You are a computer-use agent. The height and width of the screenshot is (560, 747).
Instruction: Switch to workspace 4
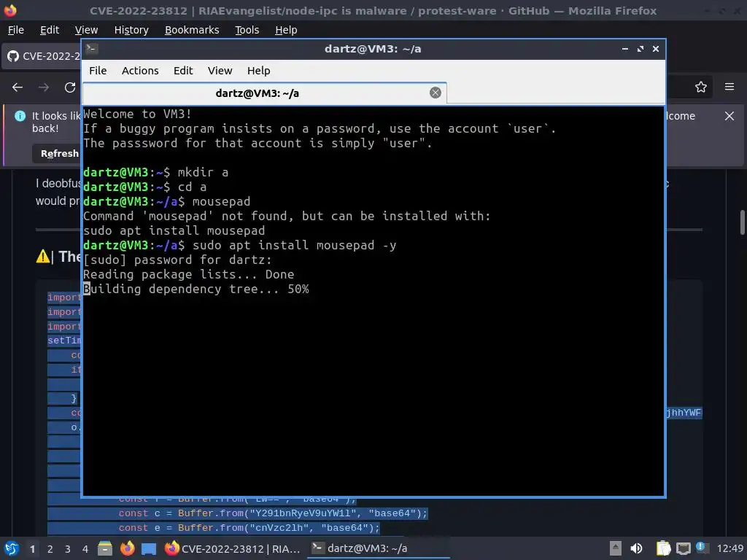click(x=85, y=549)
